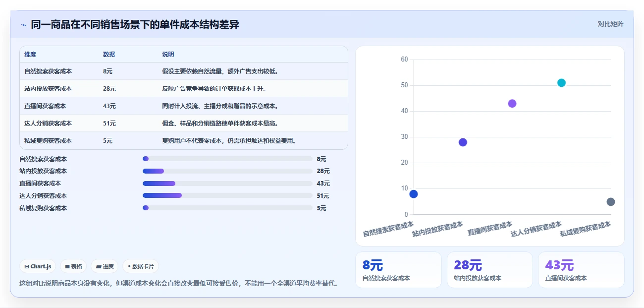Click the 28元 value in the table
644x308 pixels.
[x=109, y=89]
